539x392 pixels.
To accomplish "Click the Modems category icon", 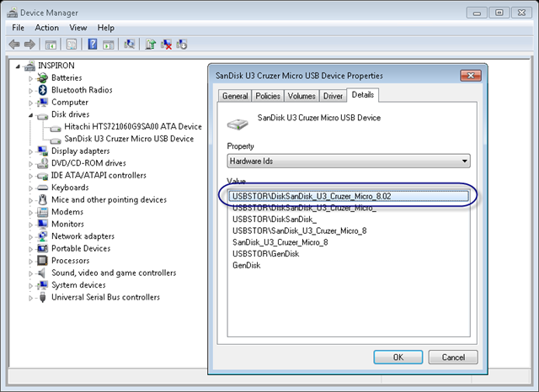I will [42, 212].
